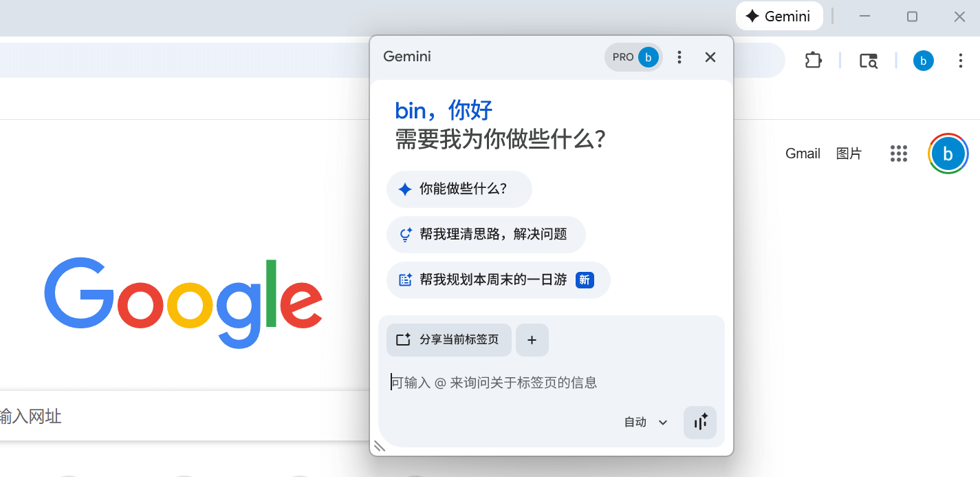Click the Gemini button in title bar

778,17
